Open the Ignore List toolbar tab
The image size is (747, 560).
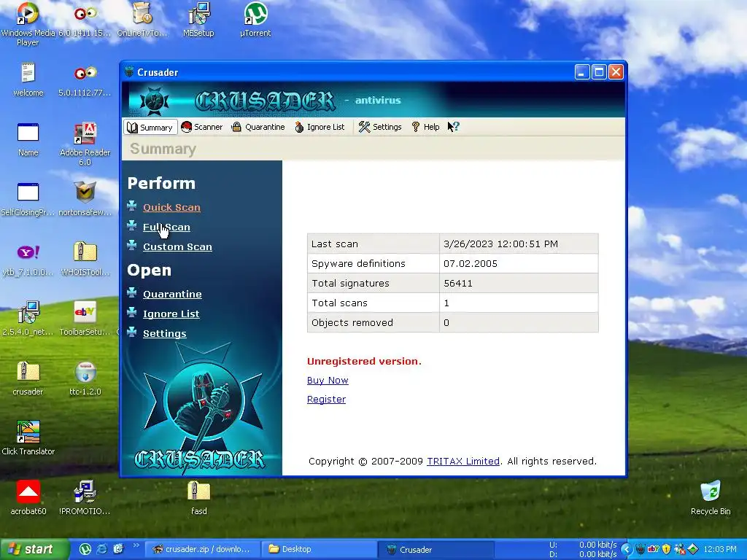pyautogui.click(x=320, y=127)
